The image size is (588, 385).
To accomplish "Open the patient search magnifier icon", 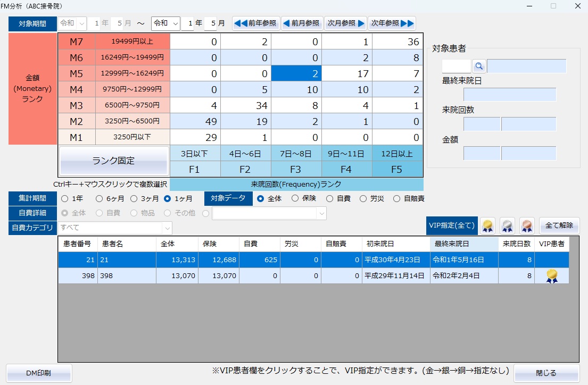I will pyautogui.click(x=477, y=65).
